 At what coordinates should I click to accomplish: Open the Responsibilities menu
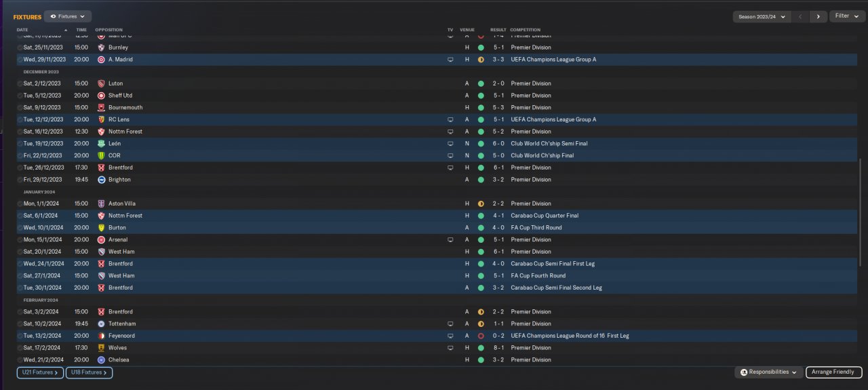click(768, 372)
